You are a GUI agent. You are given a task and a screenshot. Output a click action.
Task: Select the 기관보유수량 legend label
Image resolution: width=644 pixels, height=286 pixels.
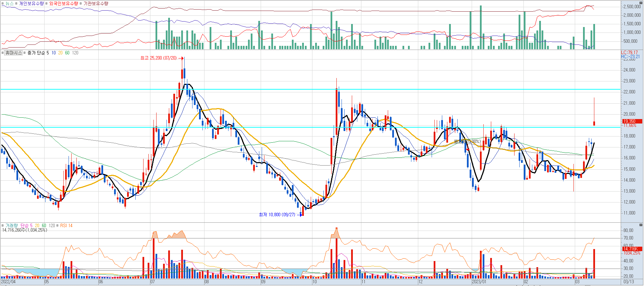[96, 3]
